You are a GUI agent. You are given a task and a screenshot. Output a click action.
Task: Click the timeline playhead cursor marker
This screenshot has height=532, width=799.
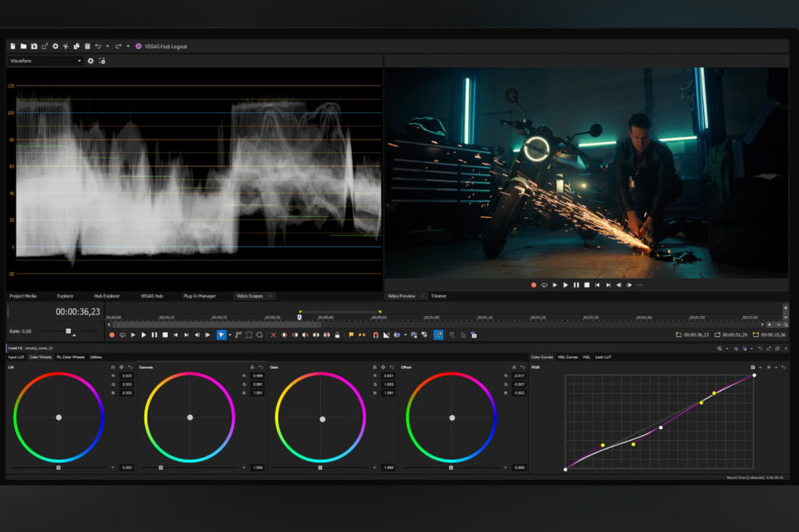click(x=300, y=317)
